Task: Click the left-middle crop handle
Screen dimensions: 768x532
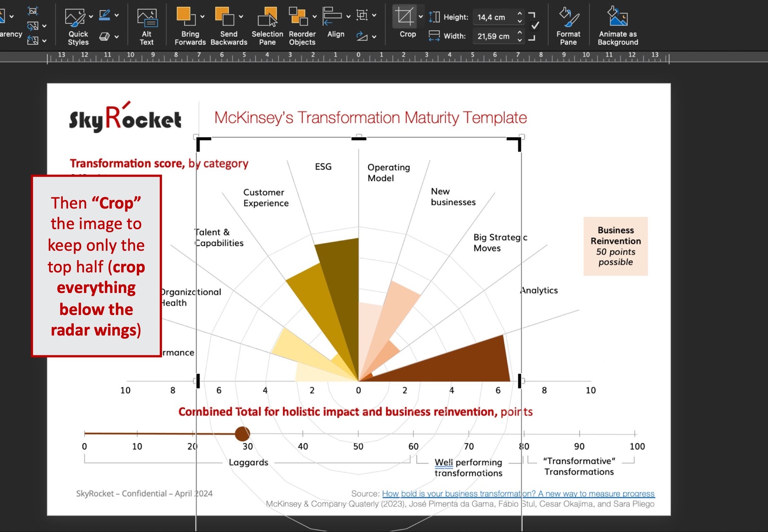Action: (x=198, y=381)
